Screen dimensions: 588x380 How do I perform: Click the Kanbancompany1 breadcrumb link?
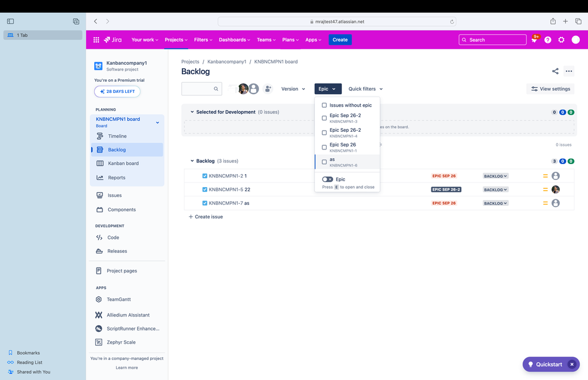click(227, 62)
